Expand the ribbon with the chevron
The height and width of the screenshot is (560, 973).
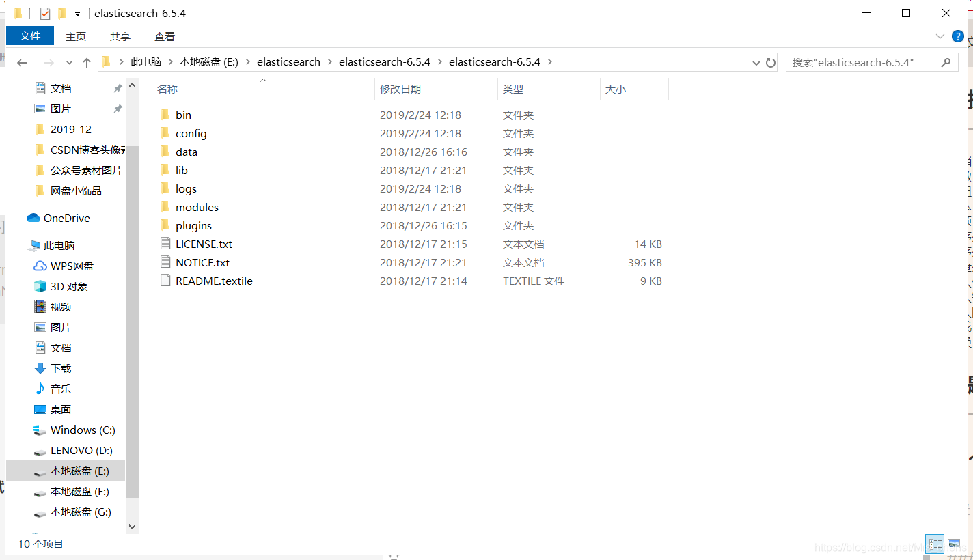coord(940,36)
